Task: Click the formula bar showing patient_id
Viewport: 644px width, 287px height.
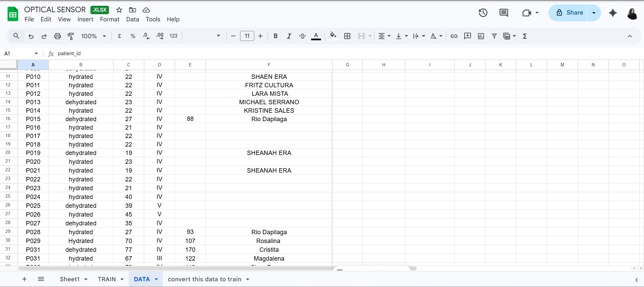Action: click(349, 53)
